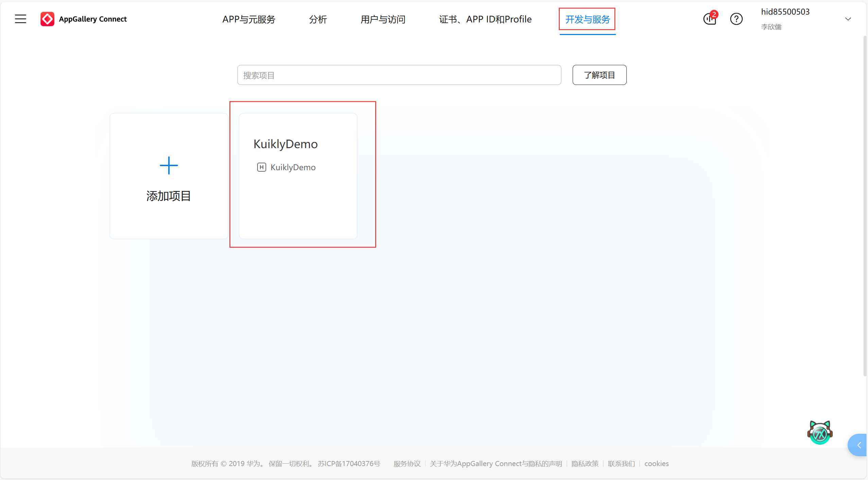Expand the account dropdown chevron

tap(848, 19)
